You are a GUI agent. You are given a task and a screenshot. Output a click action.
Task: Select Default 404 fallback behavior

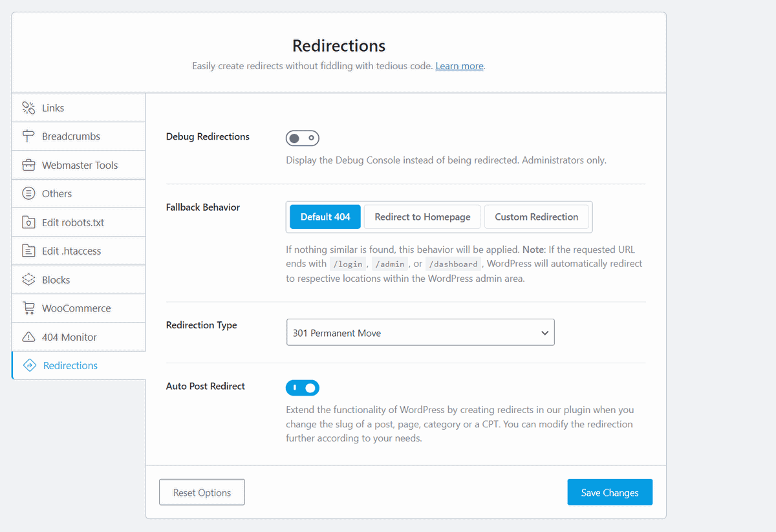325,217
